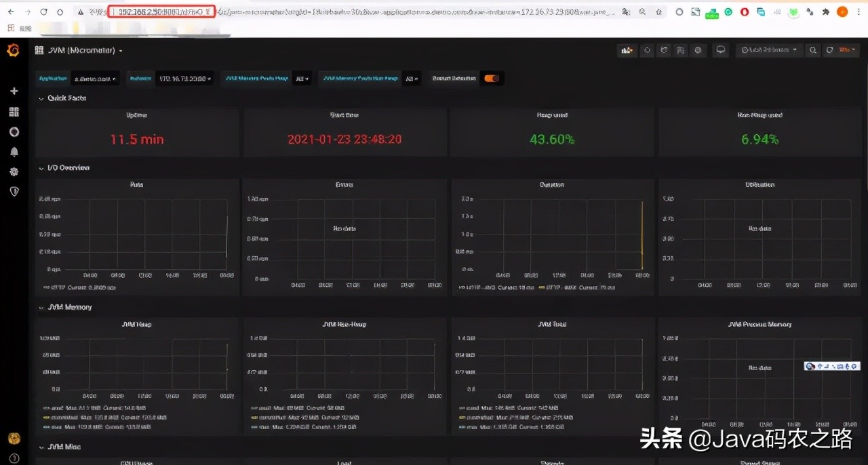Click the browser forward arrow
This screenshot has width=868, height=465.
pyautogui.click(x=27, y=12)
